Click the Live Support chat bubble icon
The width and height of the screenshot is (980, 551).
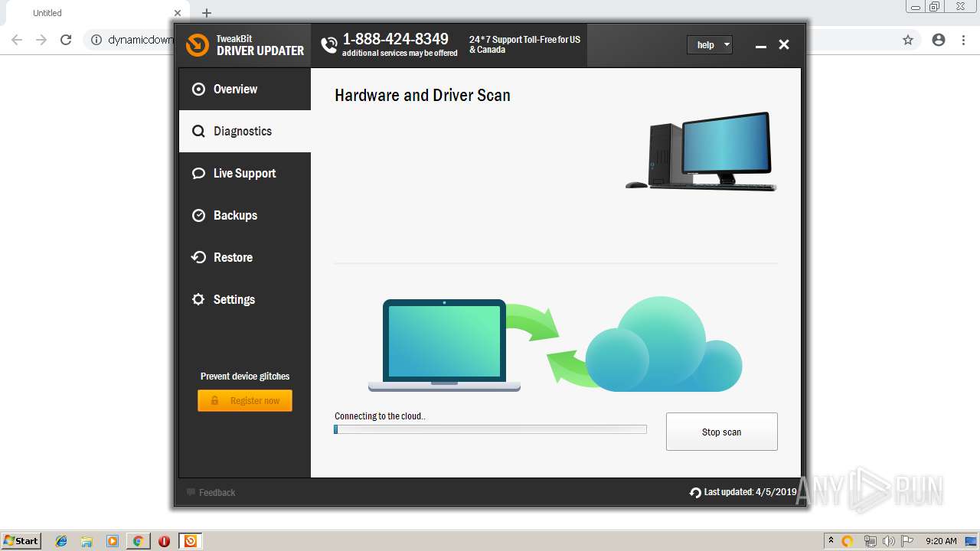198,173
